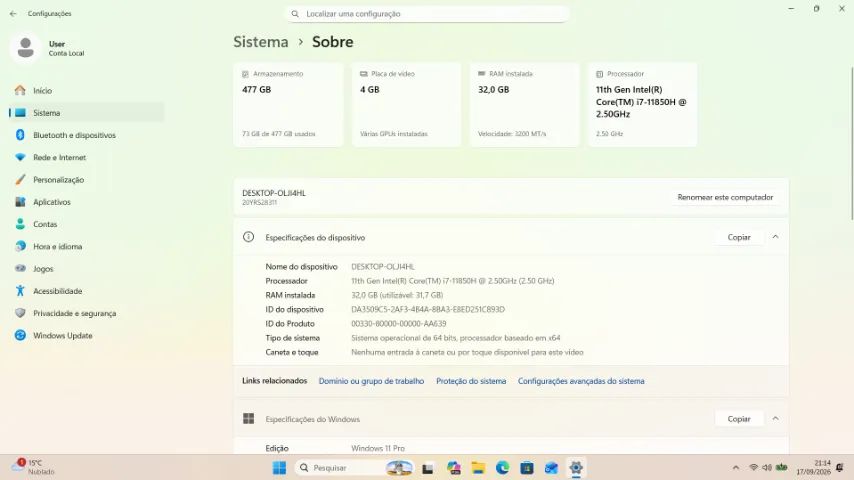The image size is (854, 480).
Task: Select the Nome do dispositivo value DESKTOP-OLJI4HL
Action: tap(383, 267)
